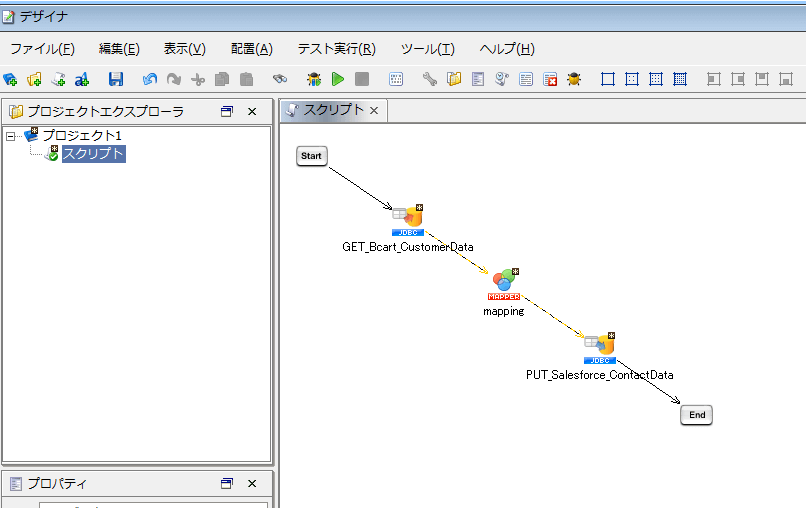Select プロジェクト1 in project explorer

(82, 135)
